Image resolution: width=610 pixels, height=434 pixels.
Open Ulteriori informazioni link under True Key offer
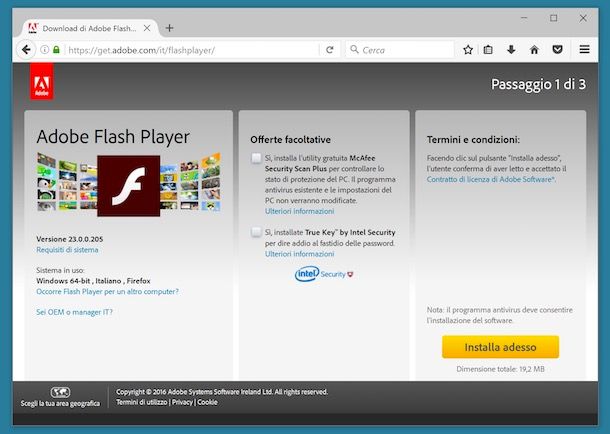pos(300,254)
